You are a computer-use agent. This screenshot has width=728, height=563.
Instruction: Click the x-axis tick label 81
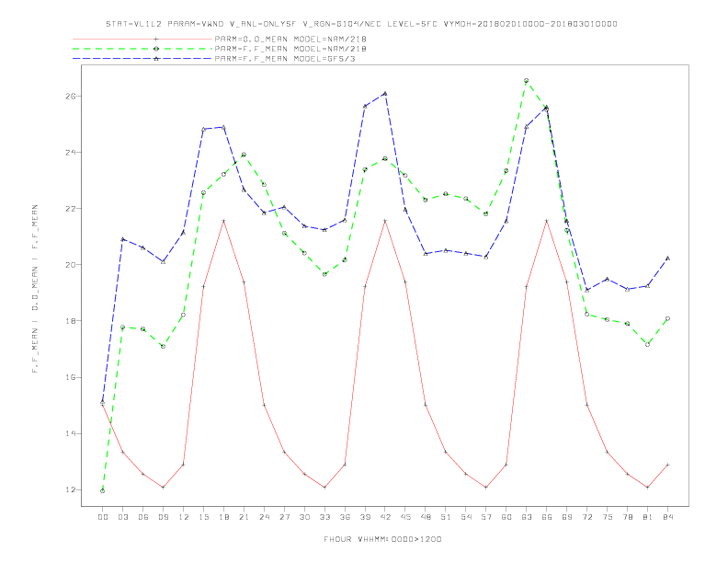(648, 517)
